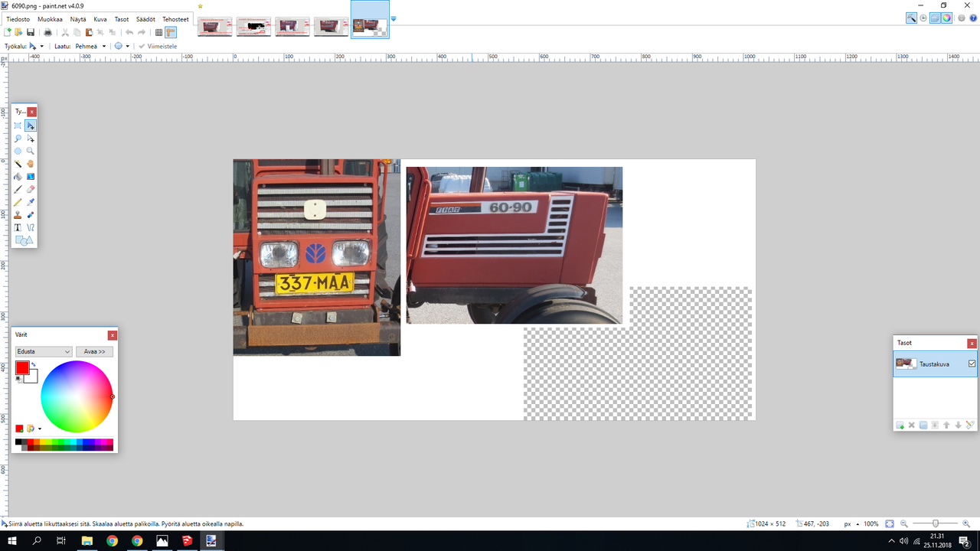Click the Paste clipboard icon
This screenshot has width=980, height=551.
pos(89,32)
